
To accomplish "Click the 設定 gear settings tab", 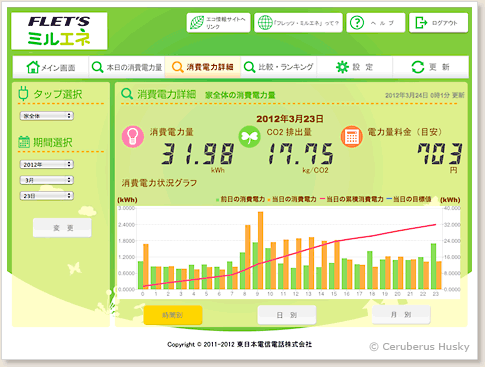I will [x=355, y=67].
